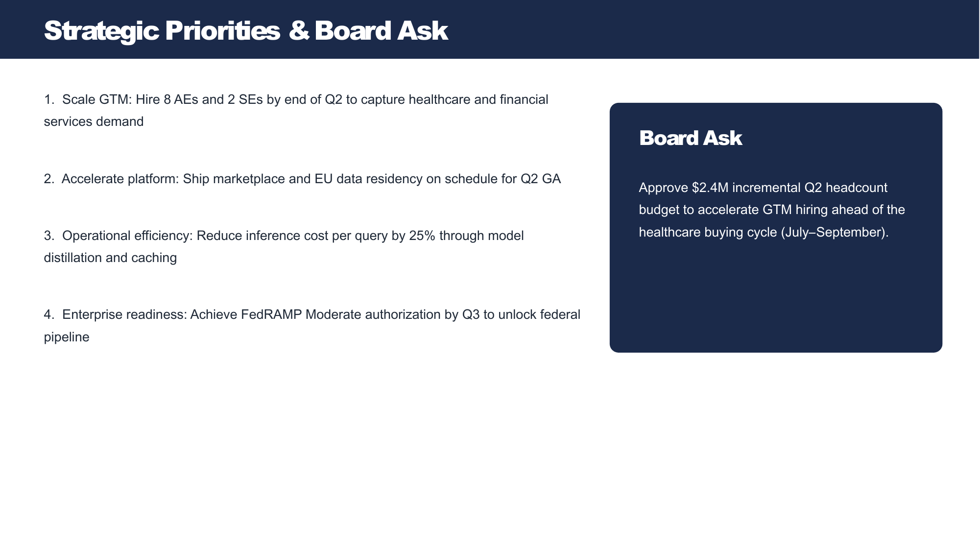Click the 'Operational efficiency' priority text

pyautogui.click(x=284, y=246)
